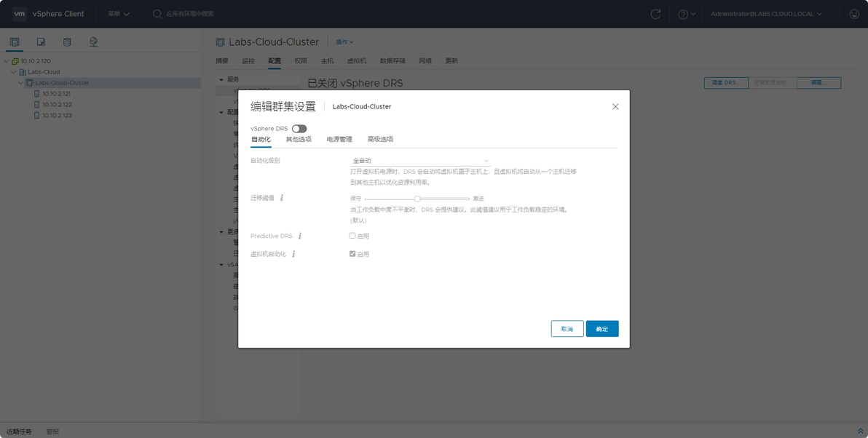The height and width of the screenshot is (438, 868).
Task: Click the info icon next to Predictive DRS
Action: (x=300, y=236)
